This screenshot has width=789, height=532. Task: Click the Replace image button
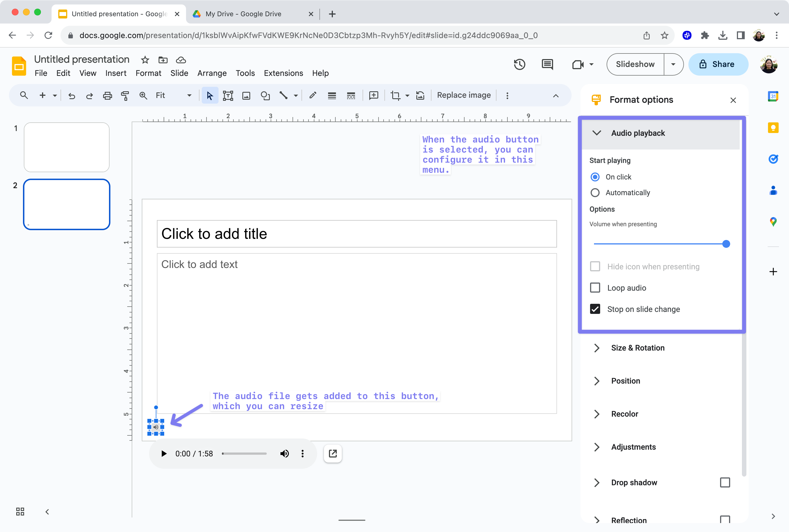[464, 95]
